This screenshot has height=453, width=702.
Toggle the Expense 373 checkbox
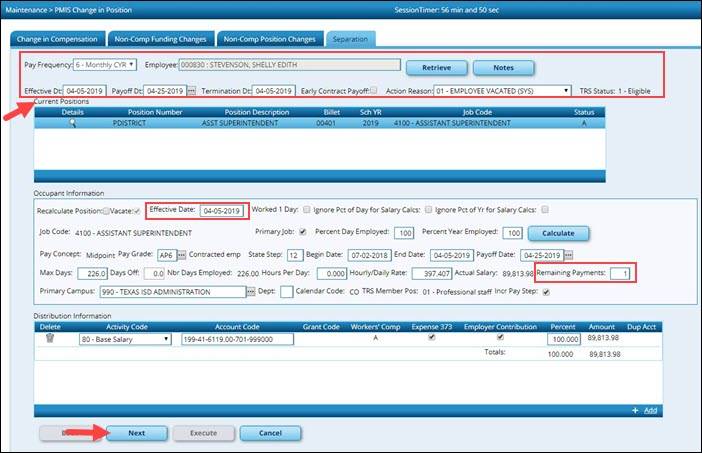[x=431, y=338]
